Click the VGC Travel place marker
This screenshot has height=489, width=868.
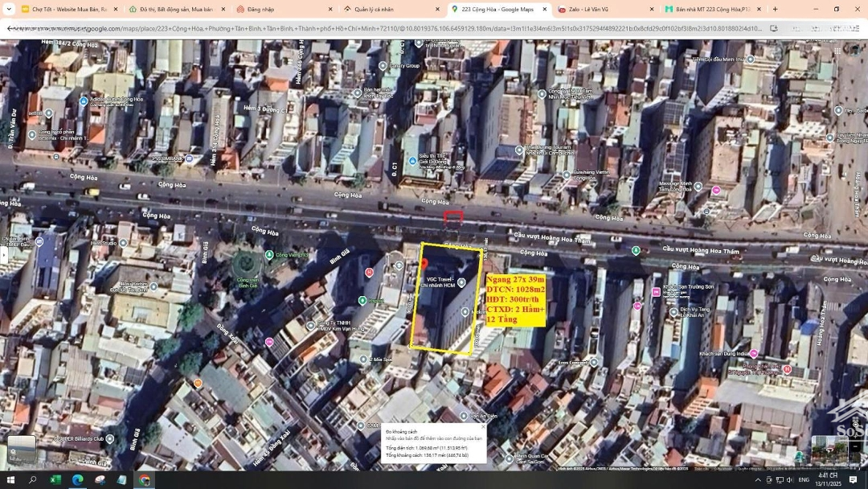[x=461, y=282]
